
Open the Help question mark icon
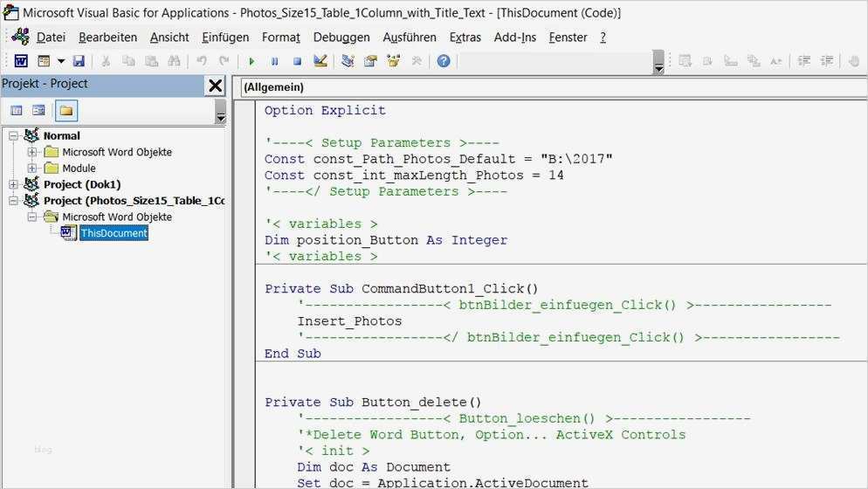coord(444,61)
